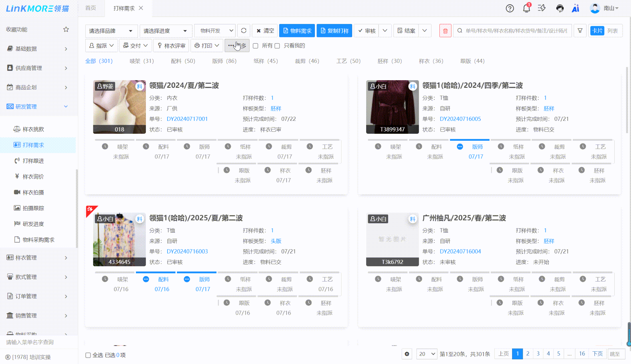
Task: Open the 请选择品牌 brand dropdown
Action: point(111,31)
